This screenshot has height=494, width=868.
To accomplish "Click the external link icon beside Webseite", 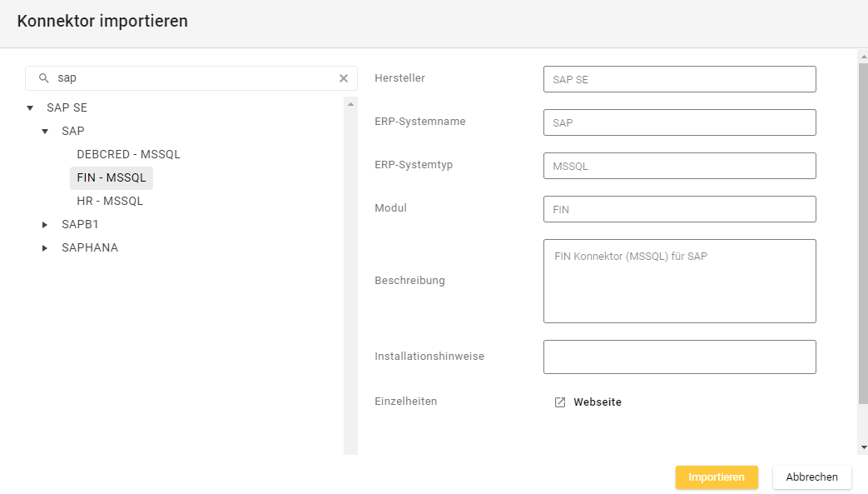I will coord(560,402).
